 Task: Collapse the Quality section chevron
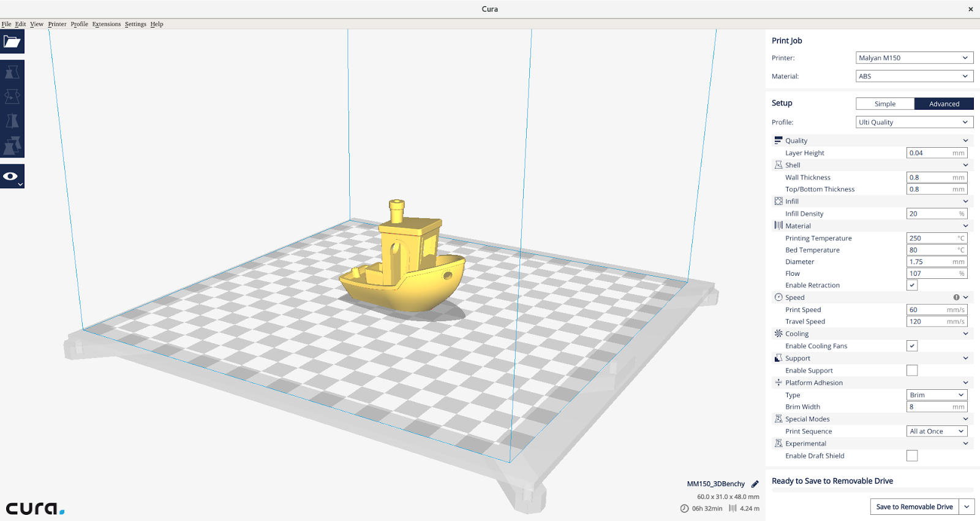[x=966, y=140]
